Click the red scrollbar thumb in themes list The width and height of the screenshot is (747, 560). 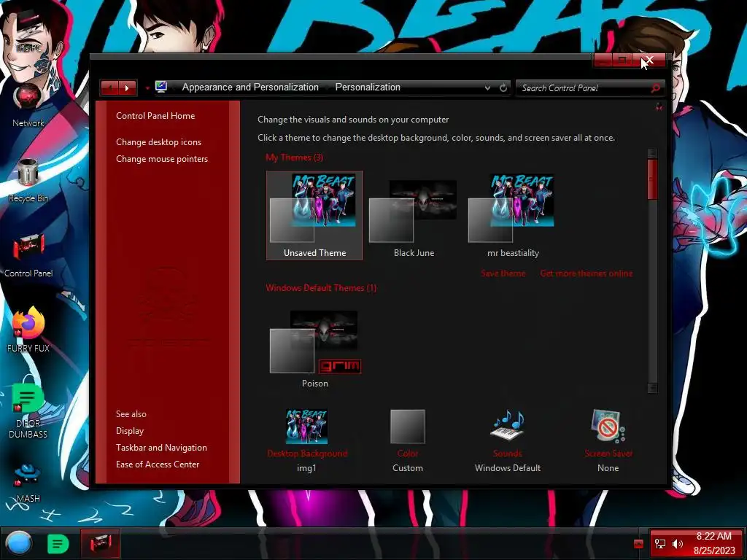(x=653, y=179)
